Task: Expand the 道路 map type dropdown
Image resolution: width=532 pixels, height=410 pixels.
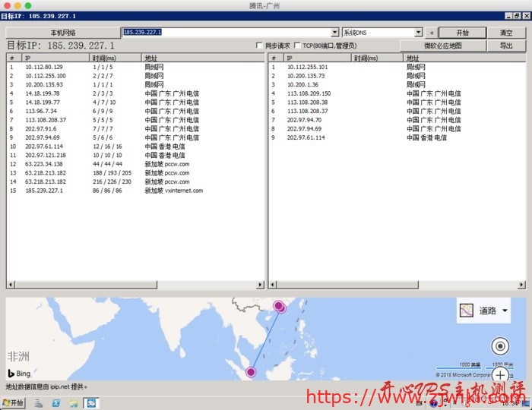Action: 505,311
